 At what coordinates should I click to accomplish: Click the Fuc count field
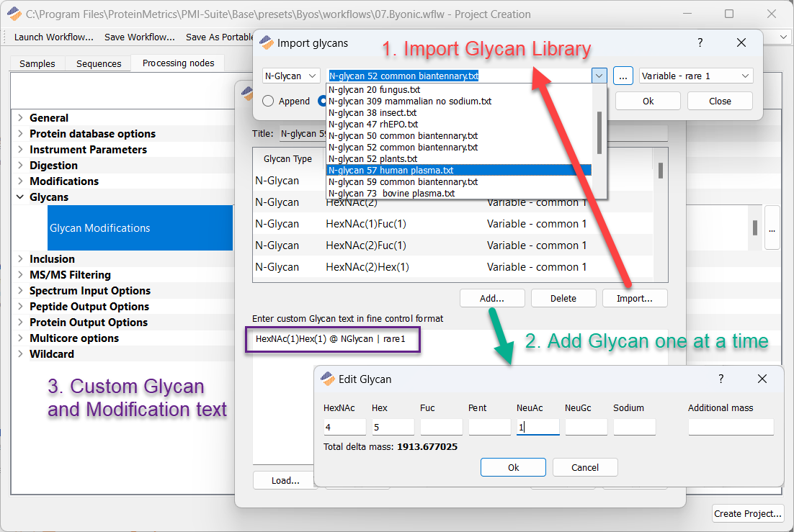click(441, 427)
